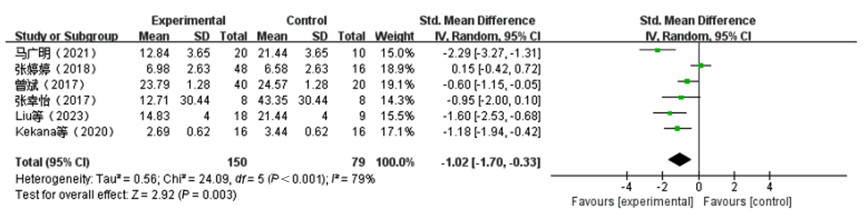This screenshot has width=868, height=219.
Task: Click the green marker for 张幸怡 (2017)
Action: 681,97
